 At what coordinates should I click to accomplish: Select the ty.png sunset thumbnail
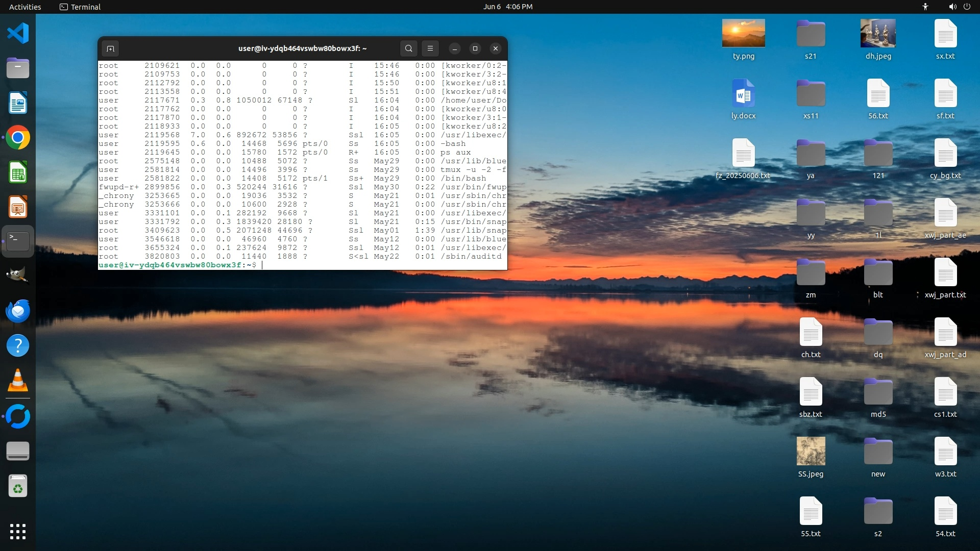[x=743, y=33]
